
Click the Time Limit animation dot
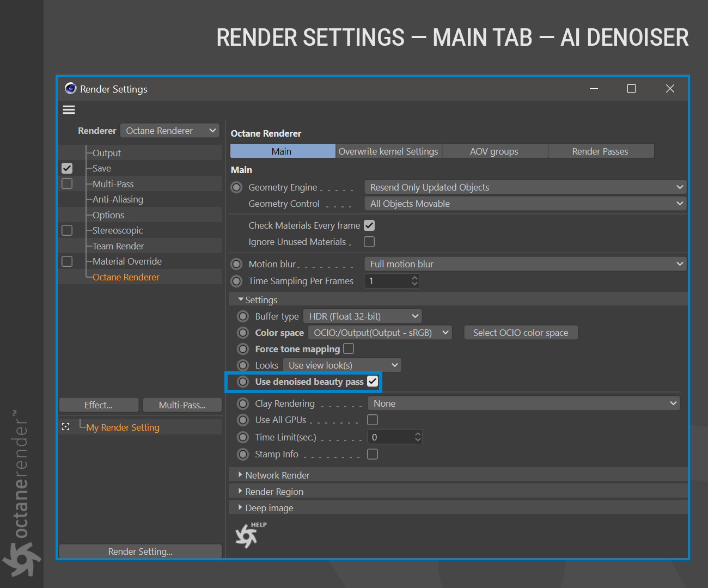(243, 437)
